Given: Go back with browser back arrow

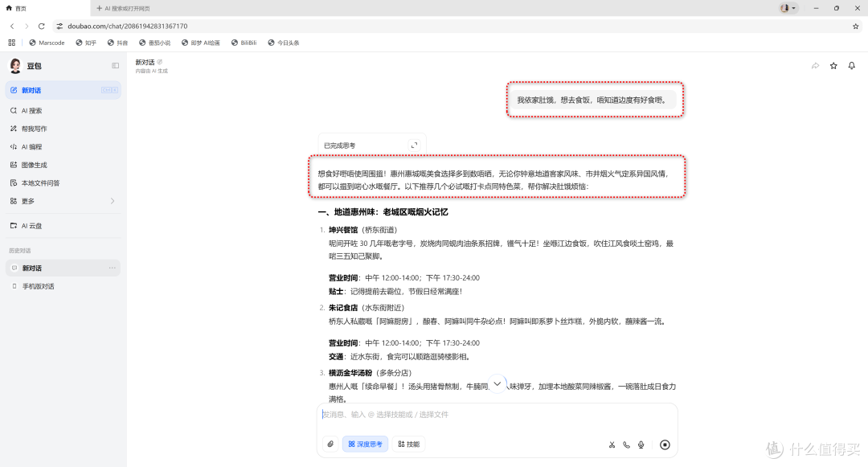Looking at the screenshot, I should pos(12,26).
